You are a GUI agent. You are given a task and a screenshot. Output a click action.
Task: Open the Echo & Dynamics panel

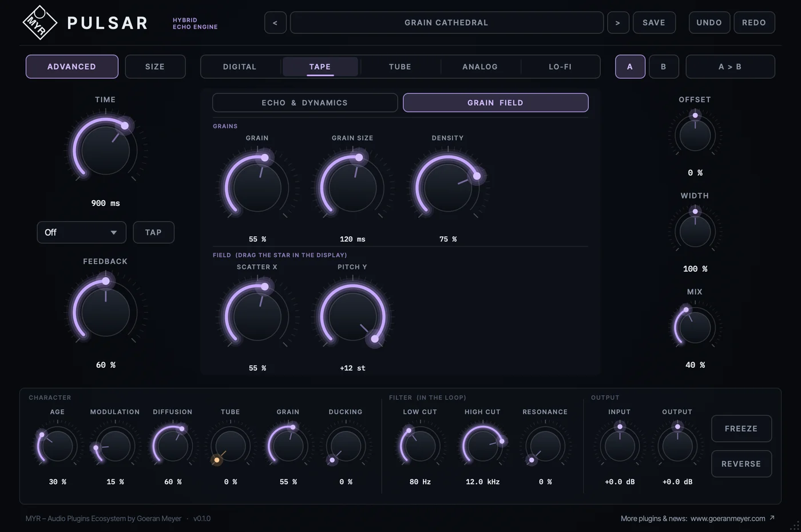coord(305,102)
